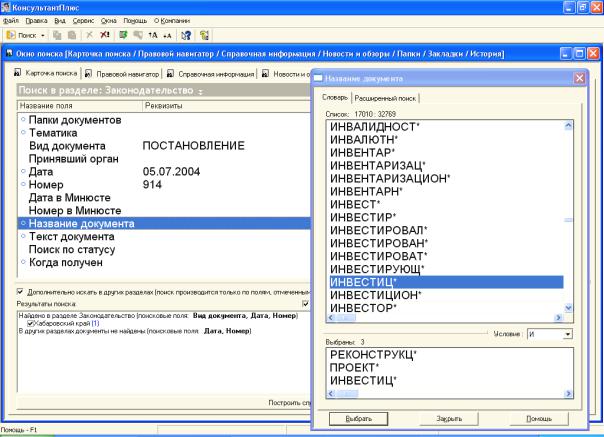Click the Правовой навигатор tab icon
The image size is (604, 437).
[88, 73]
